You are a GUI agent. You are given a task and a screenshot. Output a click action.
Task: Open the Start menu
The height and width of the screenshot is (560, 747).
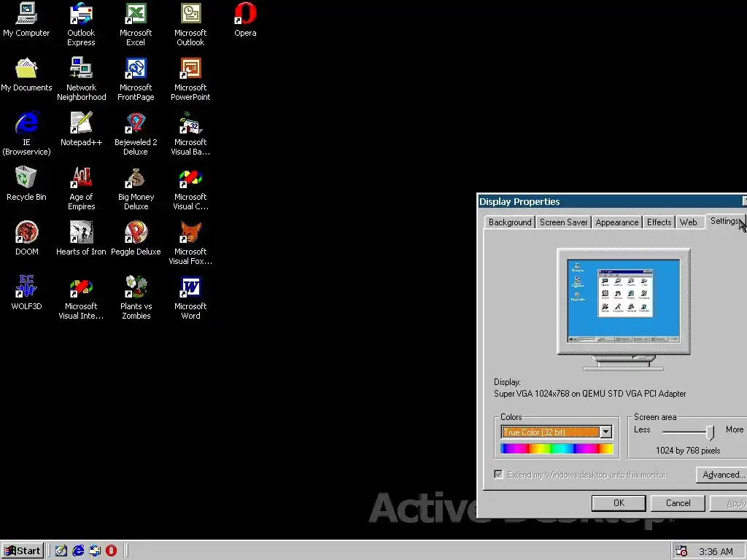click(23, 551)
